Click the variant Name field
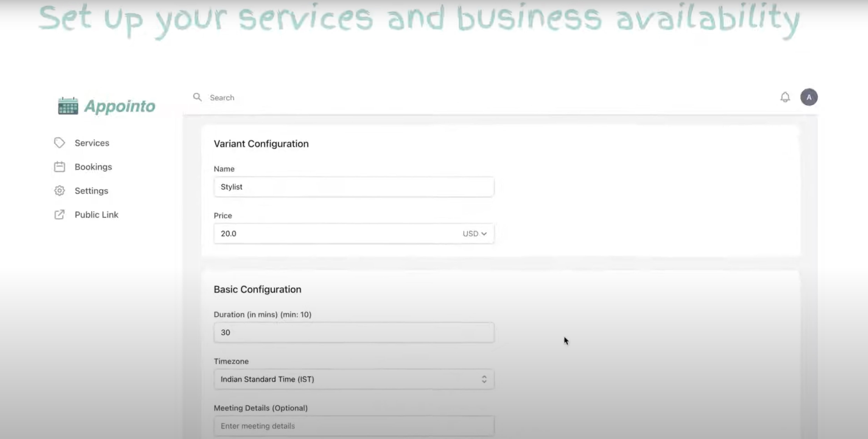868x439 pixels. (354, 187)
